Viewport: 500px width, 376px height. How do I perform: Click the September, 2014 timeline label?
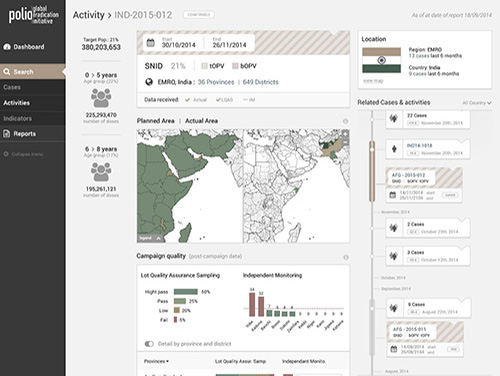396,289
